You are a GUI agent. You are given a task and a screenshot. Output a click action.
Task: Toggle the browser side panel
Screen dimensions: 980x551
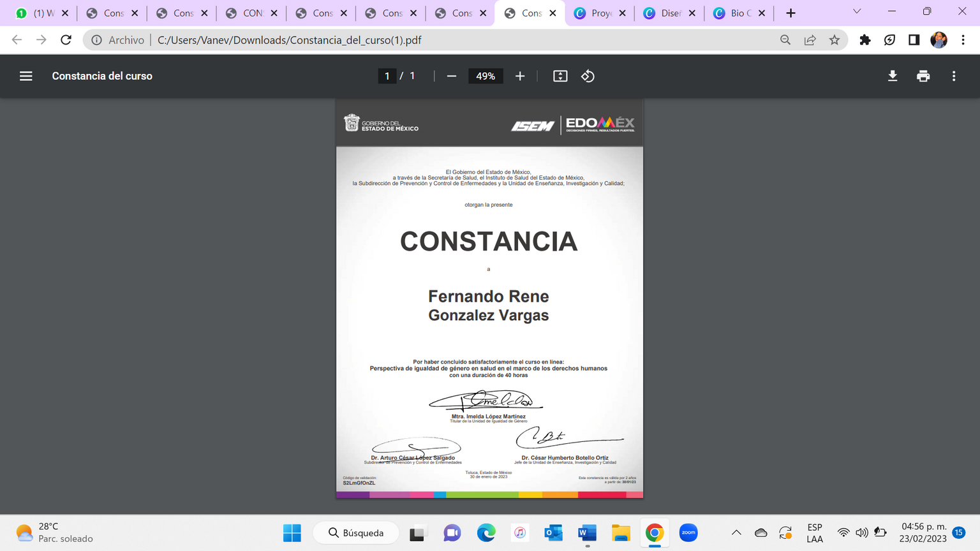click(x=914, y=40)
